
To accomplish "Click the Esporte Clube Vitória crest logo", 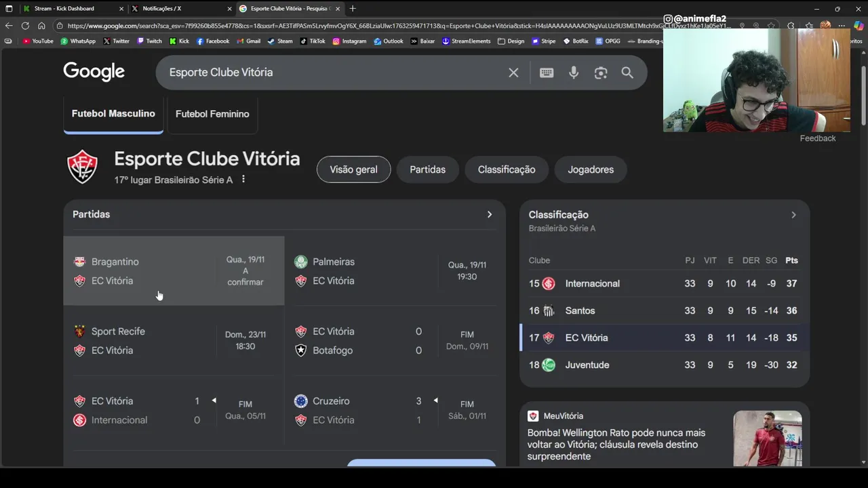I will [82, 167].
